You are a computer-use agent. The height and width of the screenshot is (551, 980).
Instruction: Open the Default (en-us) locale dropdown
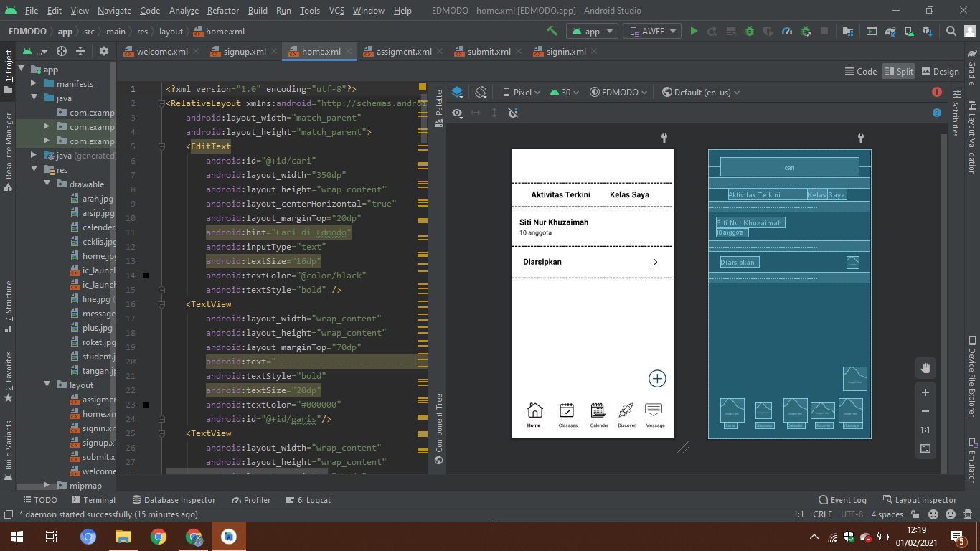[701, 92]
